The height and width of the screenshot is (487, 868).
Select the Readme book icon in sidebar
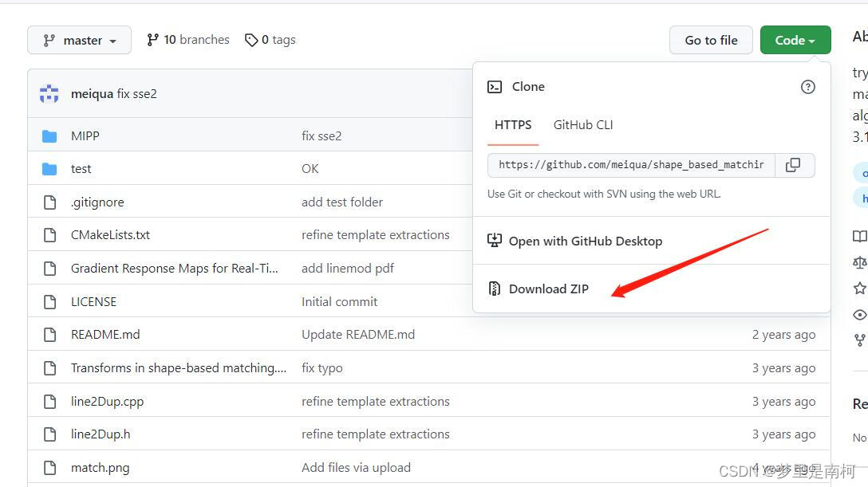click(x=859, y=236)
